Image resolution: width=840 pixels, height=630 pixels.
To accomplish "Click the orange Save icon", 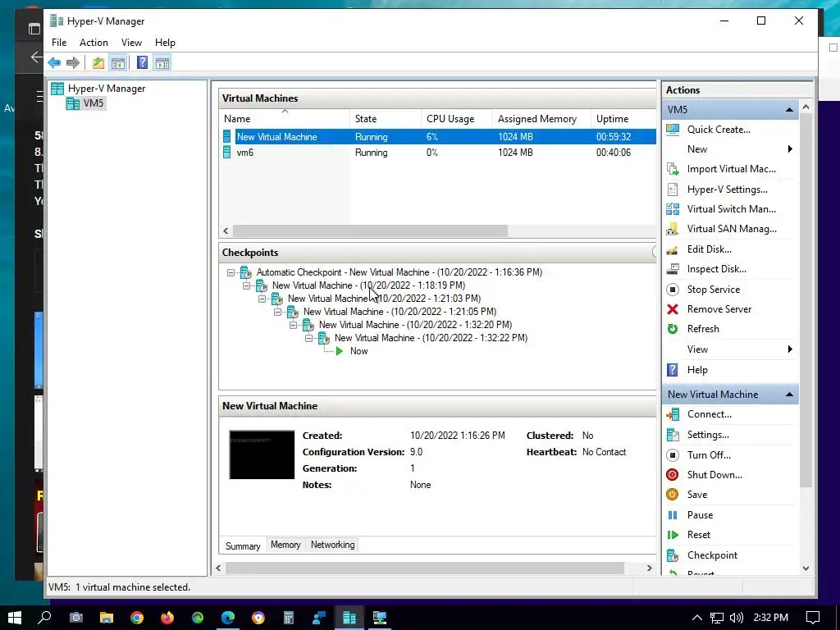I will tap(673, 495).
